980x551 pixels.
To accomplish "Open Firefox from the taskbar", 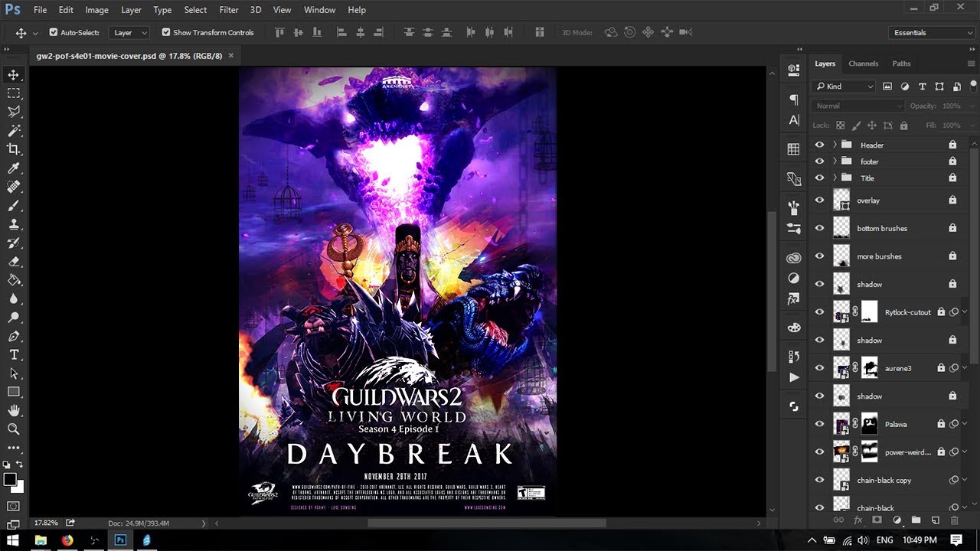I will [67, 540].
